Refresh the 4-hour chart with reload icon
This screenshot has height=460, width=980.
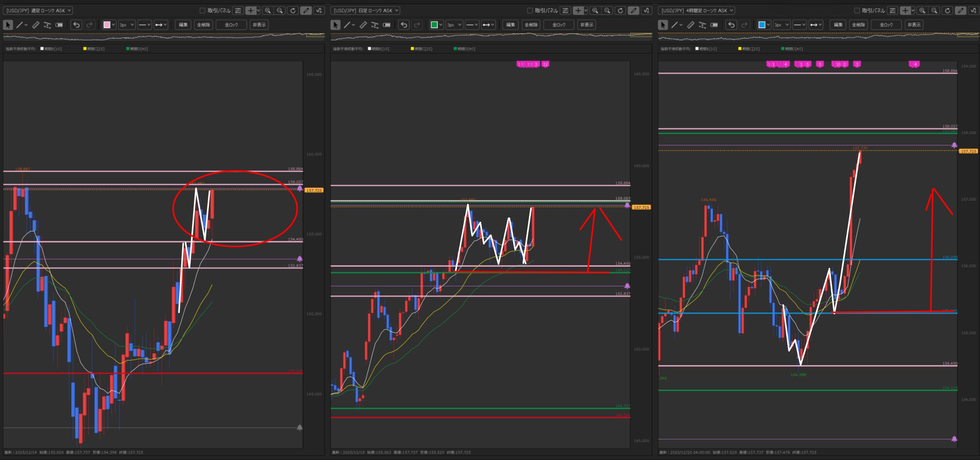point(947,10)
